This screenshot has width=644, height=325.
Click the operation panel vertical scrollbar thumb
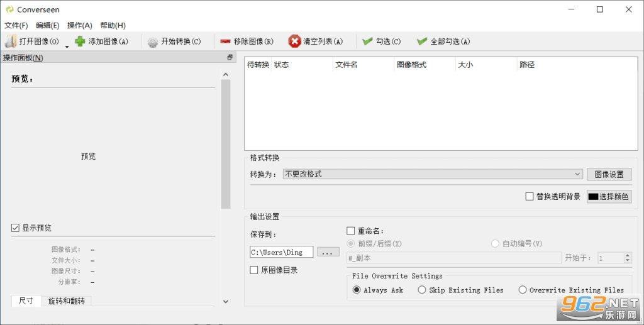[x=226, y=144]
